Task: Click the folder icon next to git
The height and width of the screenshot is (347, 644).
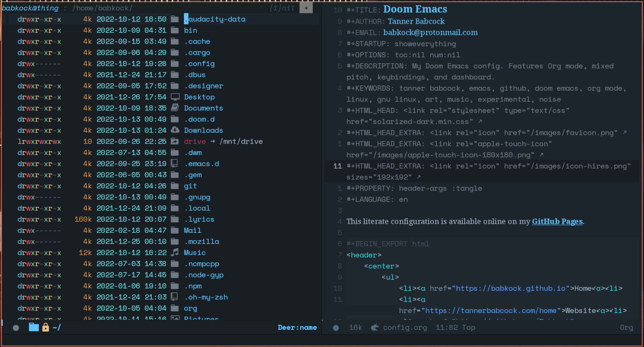Action: (175, 186)
